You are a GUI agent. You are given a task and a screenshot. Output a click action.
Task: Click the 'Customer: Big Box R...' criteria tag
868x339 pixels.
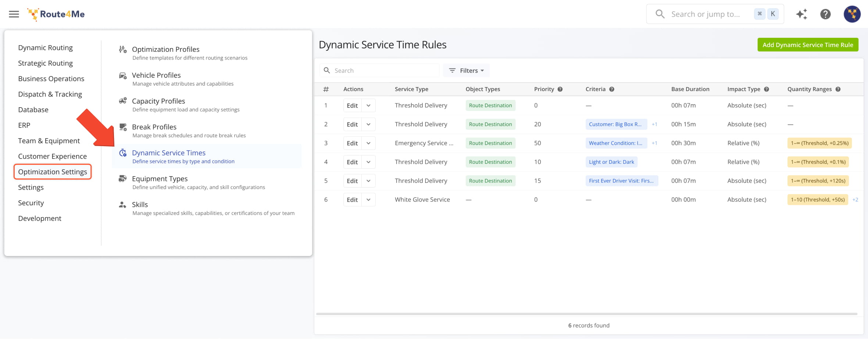tap(616, 124)
